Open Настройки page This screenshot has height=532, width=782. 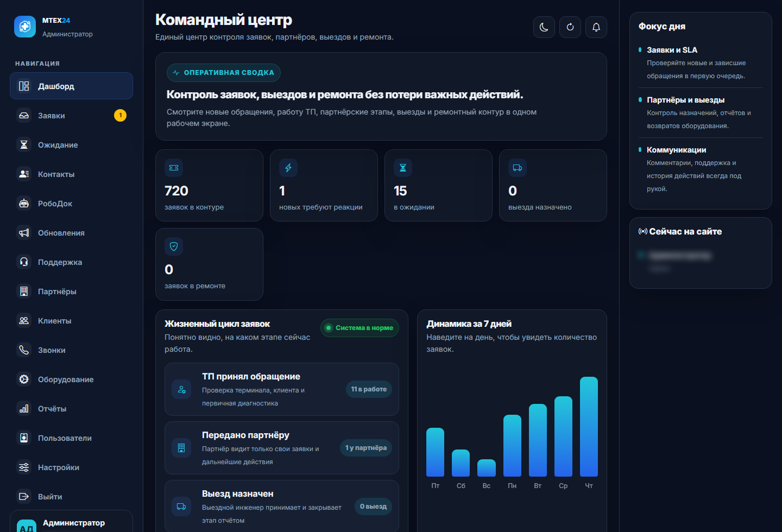[x=71, y=467]
